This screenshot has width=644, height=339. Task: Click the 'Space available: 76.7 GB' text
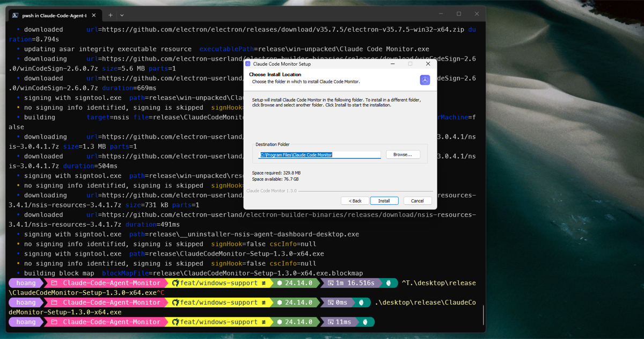pos(275,179)
